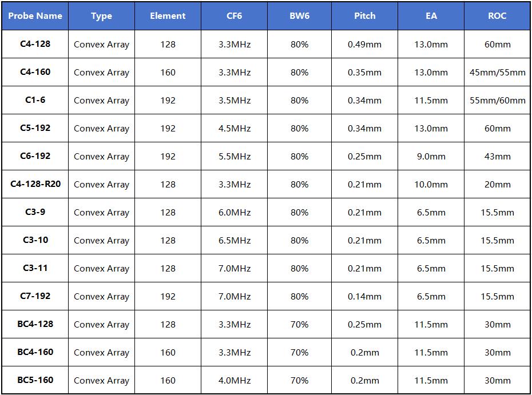Click the 0.14mm pitch value
The height and width of the screenshot is (395, 532).
364,297
